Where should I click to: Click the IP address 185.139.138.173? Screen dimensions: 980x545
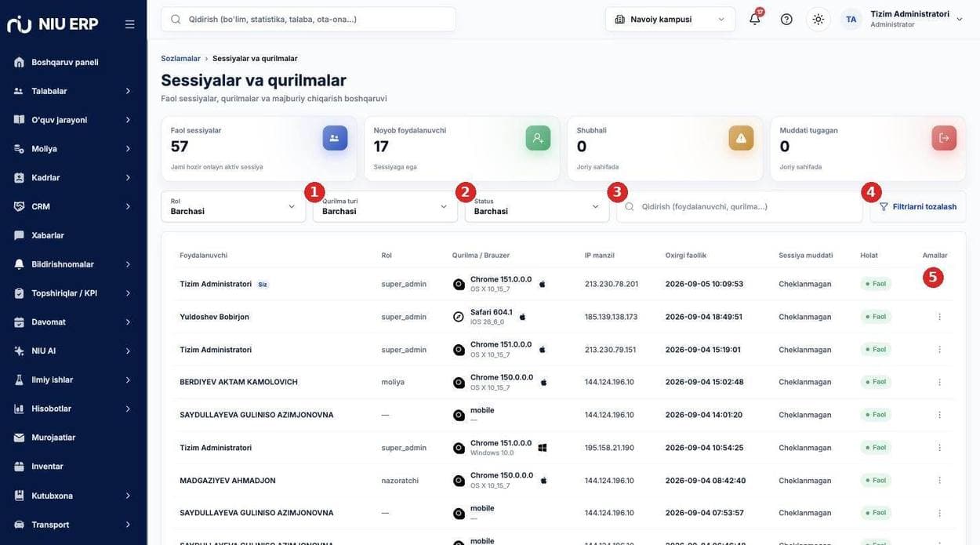[611, 317]
